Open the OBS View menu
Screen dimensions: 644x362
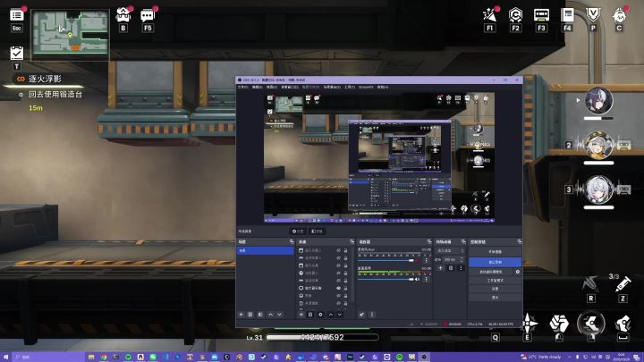click(x=272, y=87)
